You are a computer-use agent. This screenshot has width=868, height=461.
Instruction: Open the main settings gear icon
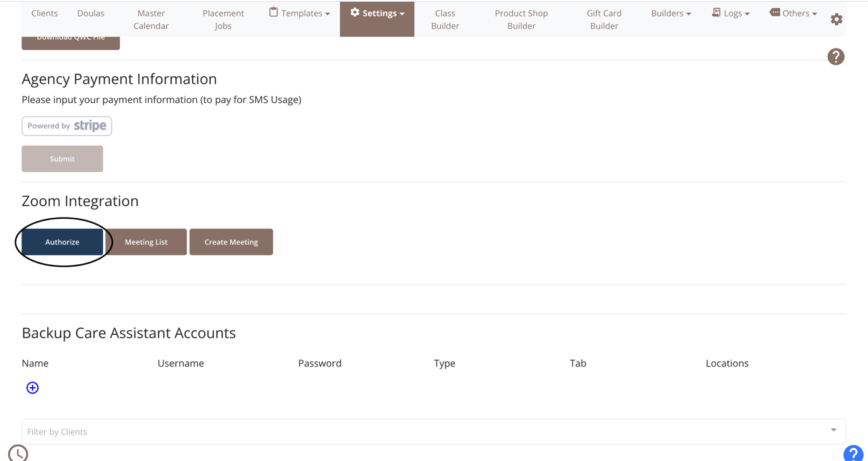coord(836,19)
